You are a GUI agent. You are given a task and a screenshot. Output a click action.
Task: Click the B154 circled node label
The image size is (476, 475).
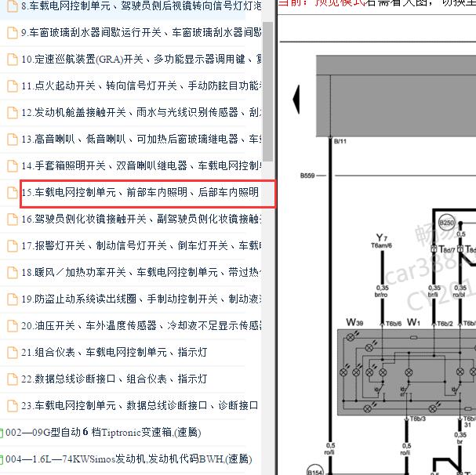click(315, 471)
